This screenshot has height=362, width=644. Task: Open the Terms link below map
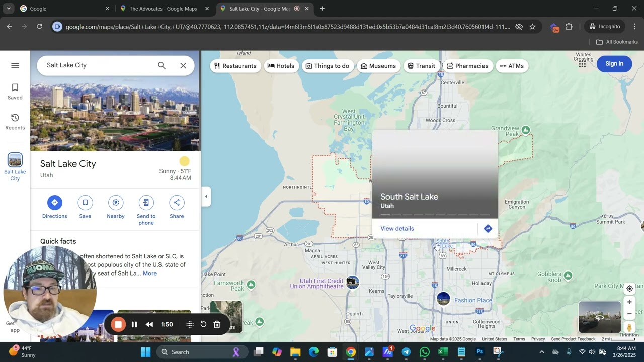pyautogui.click(x=519, y=339)
